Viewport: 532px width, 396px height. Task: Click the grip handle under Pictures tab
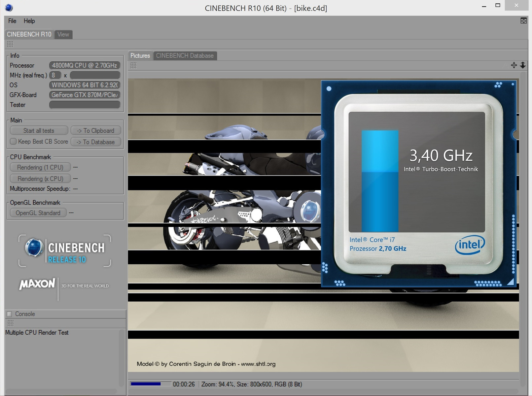133,65
